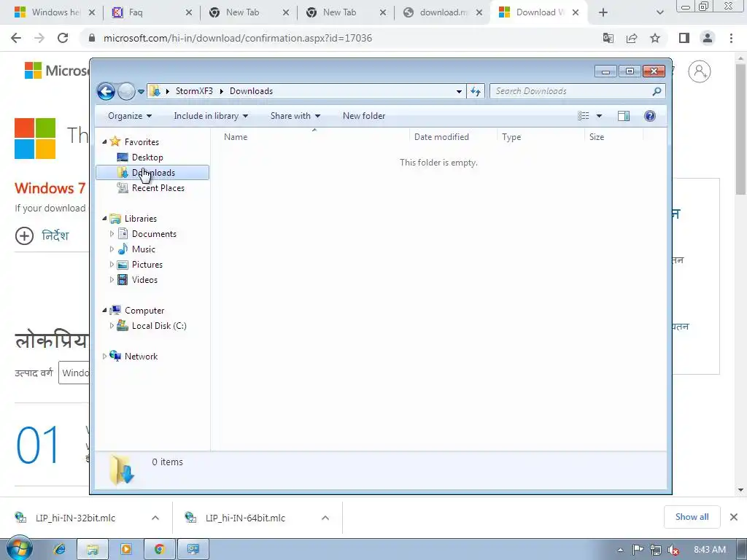747x560 pixels.
Task: Collapse the Favorites group
Action: coord(105,142)
